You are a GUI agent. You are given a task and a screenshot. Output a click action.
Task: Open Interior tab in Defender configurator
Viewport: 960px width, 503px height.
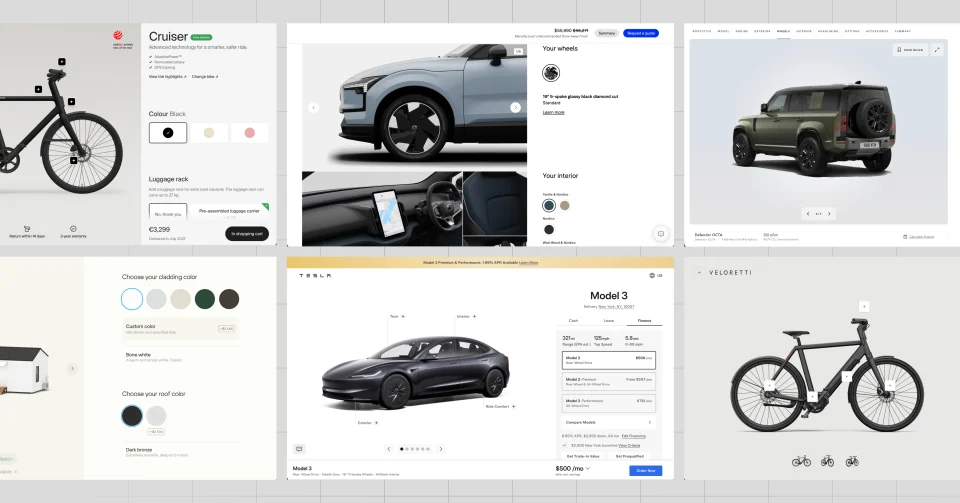804,31
